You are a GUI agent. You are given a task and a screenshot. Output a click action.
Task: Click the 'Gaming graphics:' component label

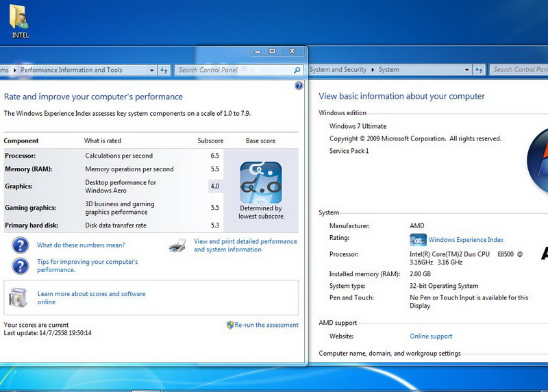[30, 208]
